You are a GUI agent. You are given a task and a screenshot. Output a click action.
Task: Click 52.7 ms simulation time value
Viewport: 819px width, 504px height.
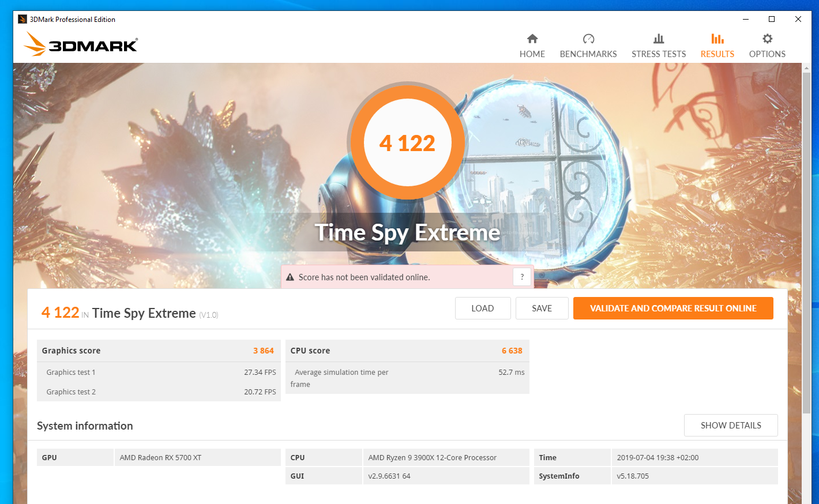pyautogui.click(x=512, y=373)
